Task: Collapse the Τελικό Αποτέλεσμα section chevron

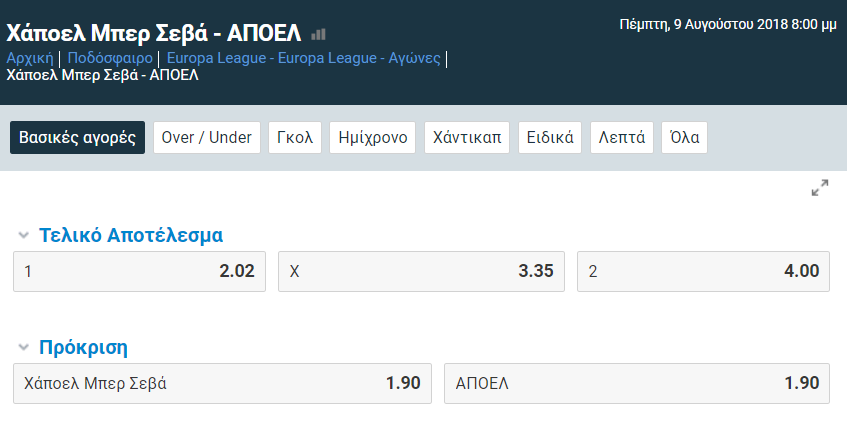Action: (x=23, y=235)
